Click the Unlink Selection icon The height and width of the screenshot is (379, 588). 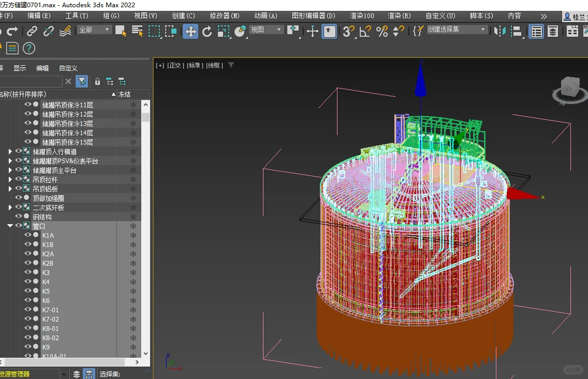(x=49, y=32)
